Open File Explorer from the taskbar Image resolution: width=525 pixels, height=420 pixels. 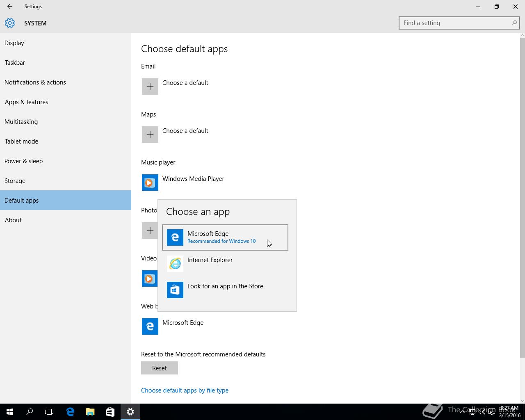(x=90, y=412)
